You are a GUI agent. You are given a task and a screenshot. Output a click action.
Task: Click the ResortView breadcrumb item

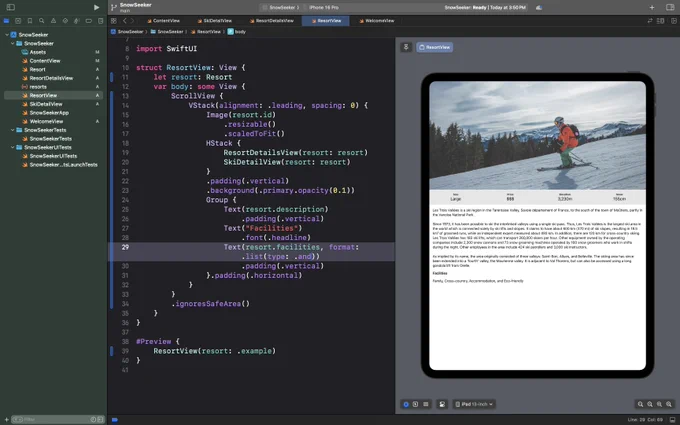coord(206,32)
